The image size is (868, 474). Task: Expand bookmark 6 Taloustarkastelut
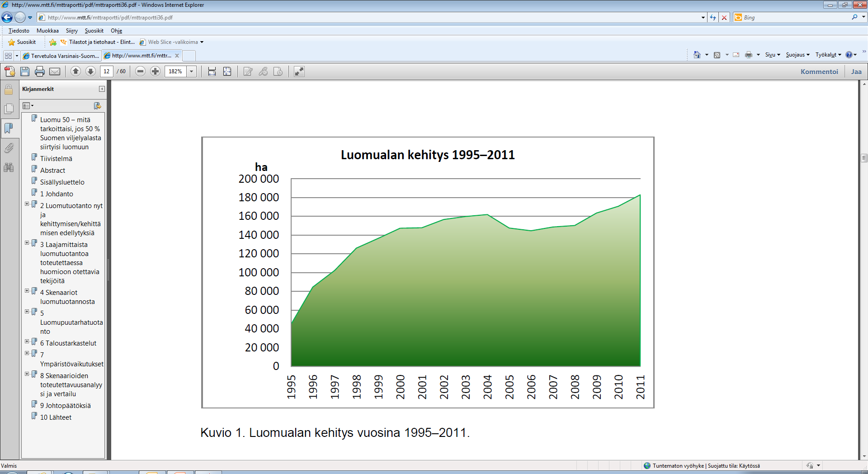point(27,341)
